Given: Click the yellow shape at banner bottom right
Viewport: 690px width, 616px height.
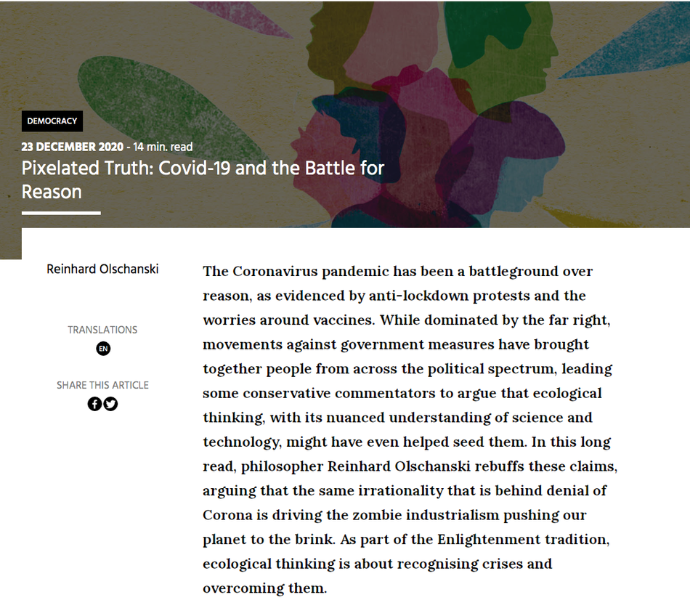Looking at the screenshot, I should [x=585, y=216].
